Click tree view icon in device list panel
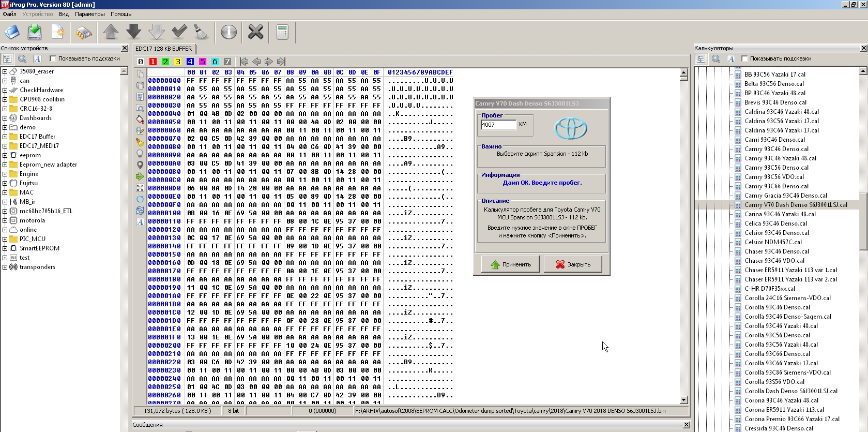 [7, 59]
